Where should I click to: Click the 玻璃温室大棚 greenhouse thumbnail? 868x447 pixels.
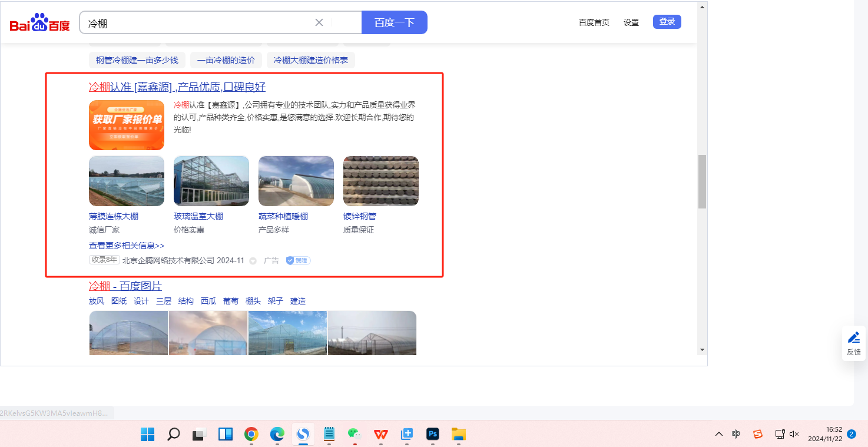(211, 181)
